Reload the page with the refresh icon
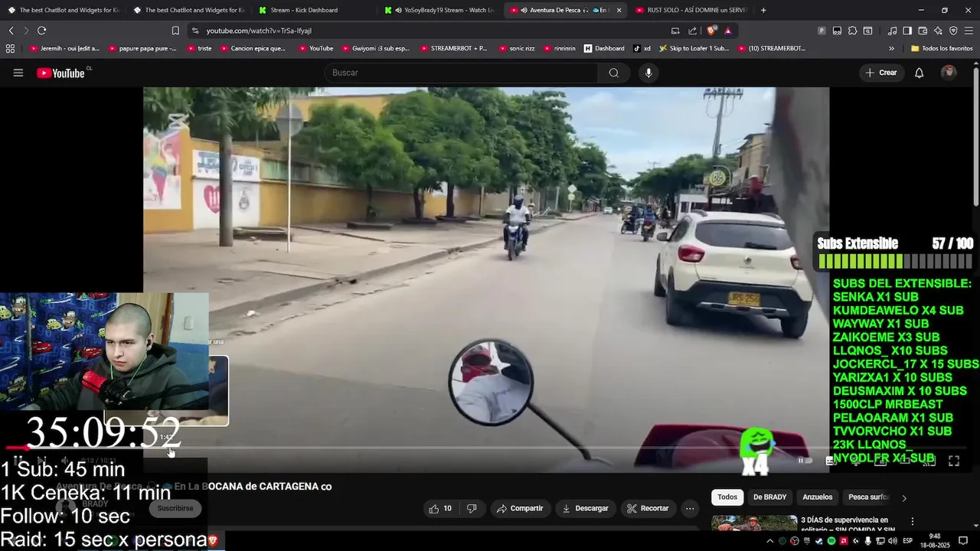Viewport: 980px width, 551px height. click(x=41, y=31)
